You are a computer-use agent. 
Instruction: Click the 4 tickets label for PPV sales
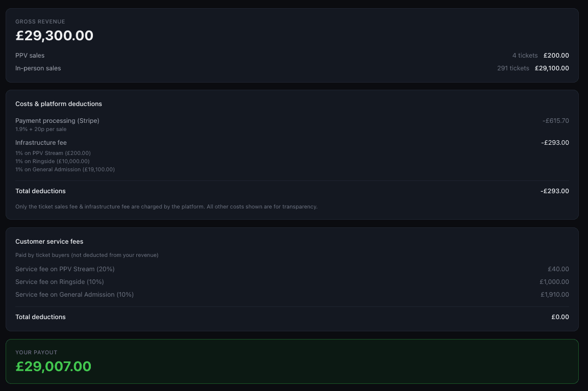pos(525,55)
